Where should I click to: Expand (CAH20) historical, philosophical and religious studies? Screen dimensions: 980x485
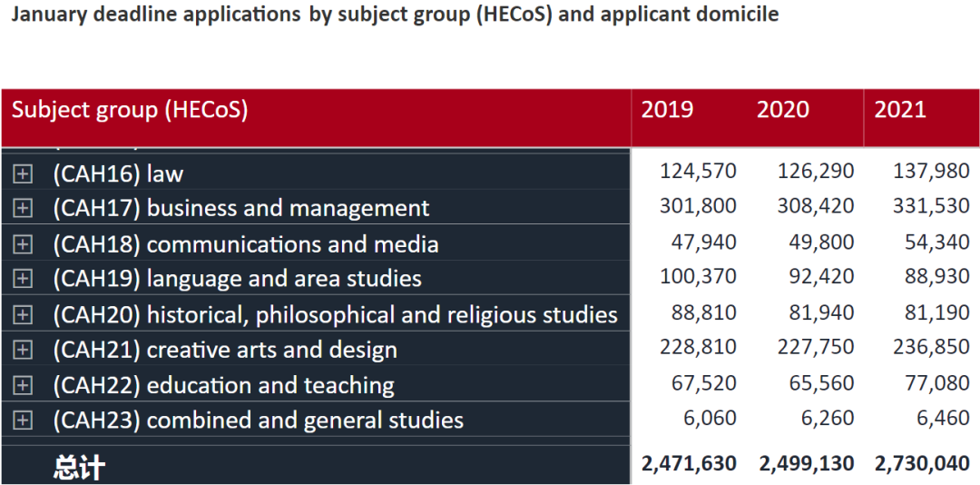23,314
